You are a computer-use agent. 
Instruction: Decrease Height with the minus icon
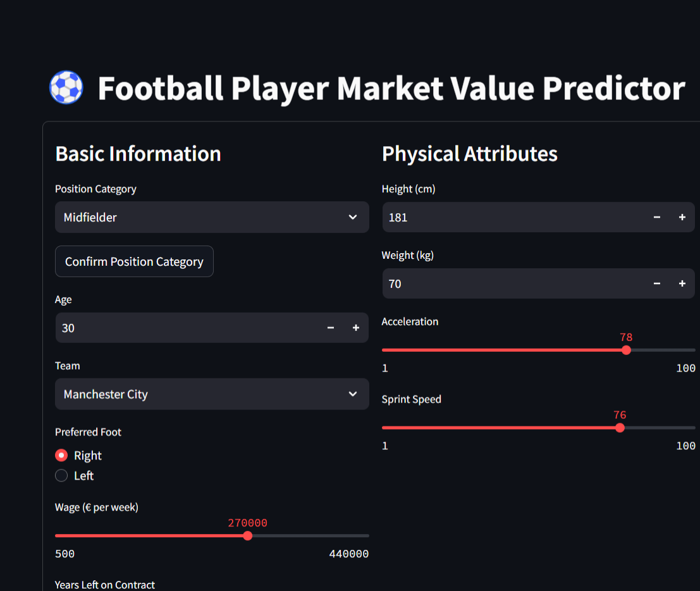coord(657,217)
